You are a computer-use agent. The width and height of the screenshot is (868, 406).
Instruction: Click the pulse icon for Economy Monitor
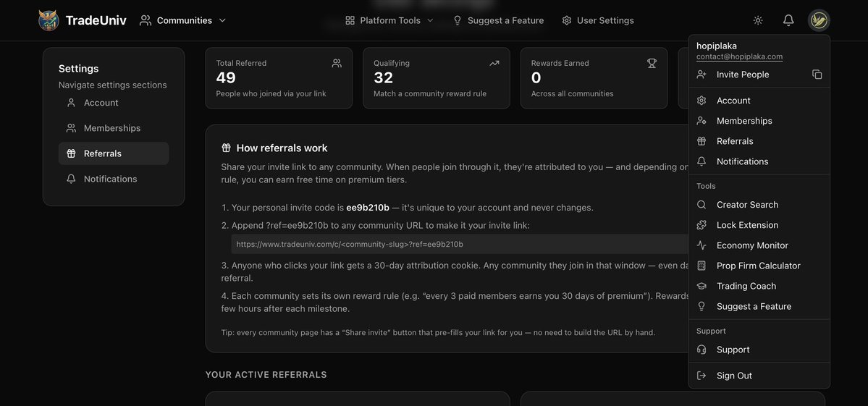(701, 245)
